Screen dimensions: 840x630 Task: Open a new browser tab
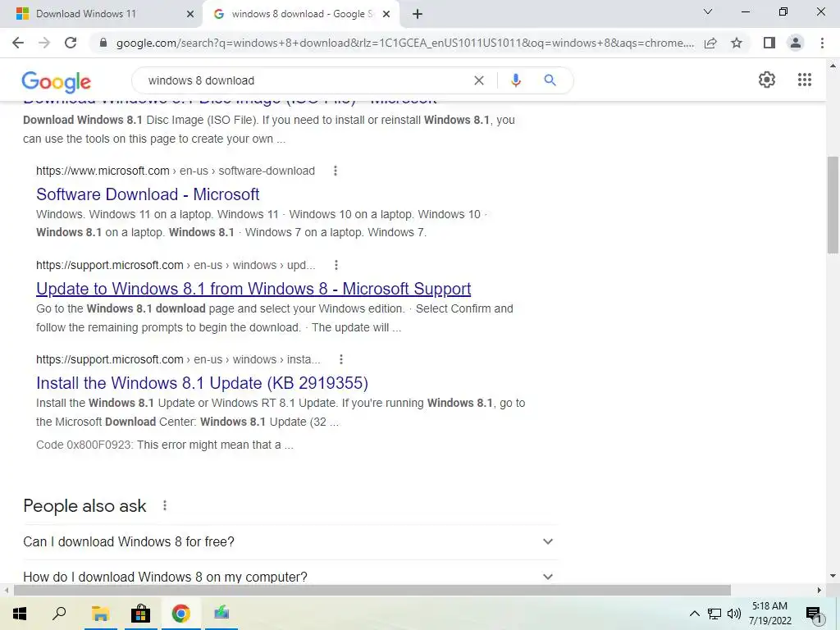pyautogui.click(x=418, y=15)
